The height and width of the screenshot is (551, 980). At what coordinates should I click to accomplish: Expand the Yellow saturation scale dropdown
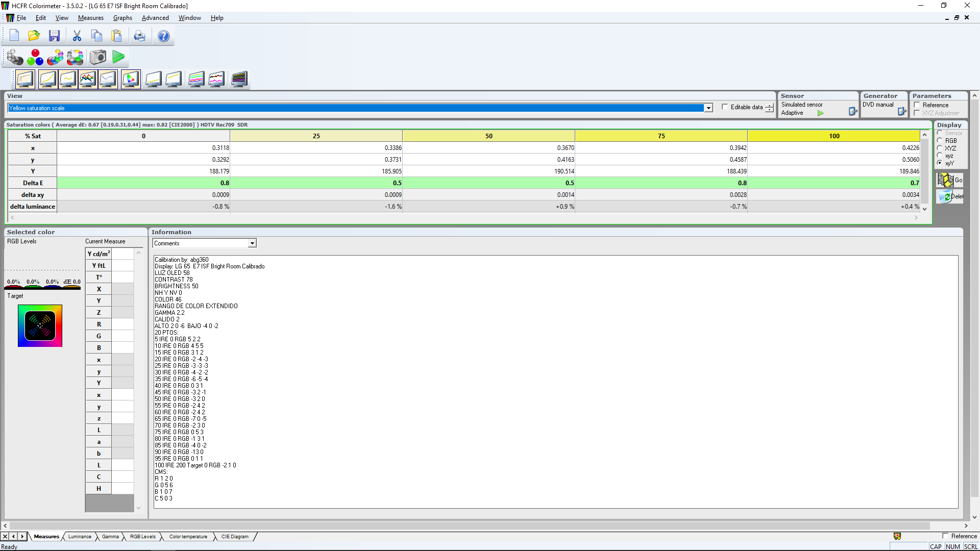tap(708, 108)
